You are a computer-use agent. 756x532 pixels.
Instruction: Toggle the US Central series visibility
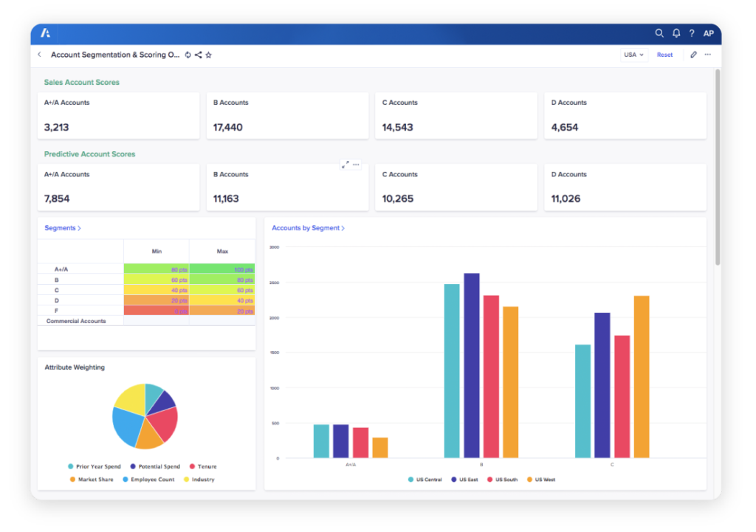point(424,479)
